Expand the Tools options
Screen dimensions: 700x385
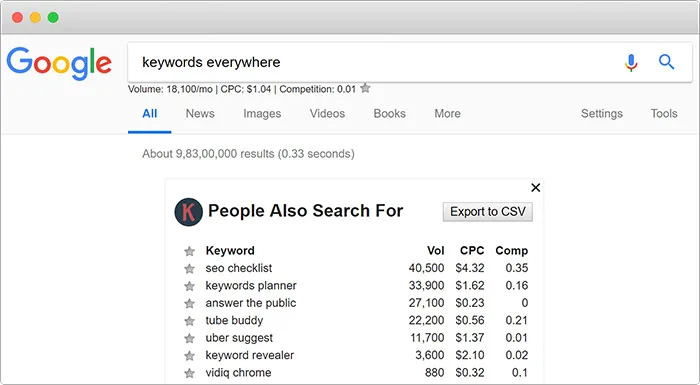tap(664, 113)
